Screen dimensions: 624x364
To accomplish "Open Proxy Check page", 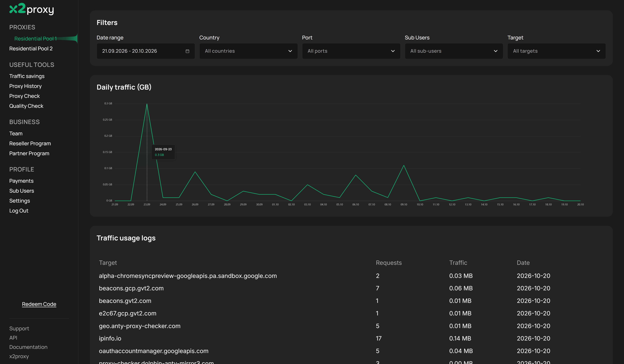I will click(x=25, y=96).
